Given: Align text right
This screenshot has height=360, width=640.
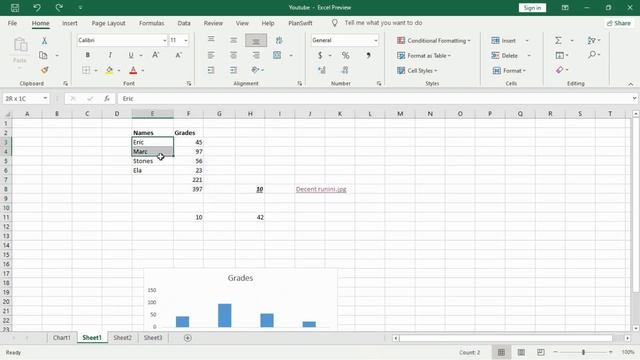Looking at the screenshot, I should 256,55.
